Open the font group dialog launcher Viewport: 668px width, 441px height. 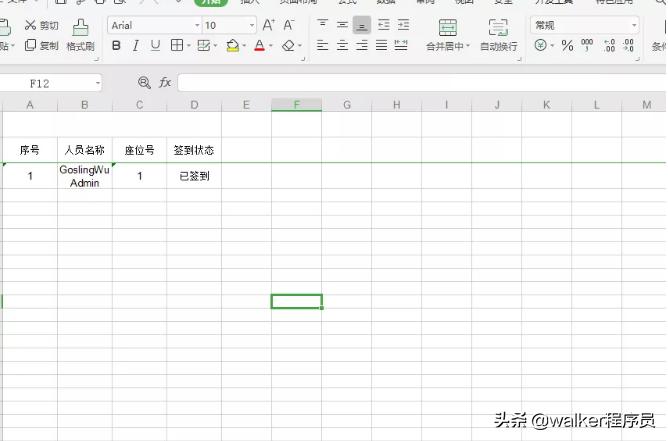click(303, 59)
